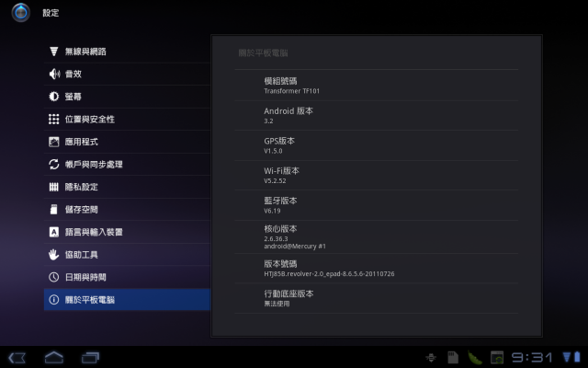
Task: Tap the 設定 title text
Action: tap(51, 13)
